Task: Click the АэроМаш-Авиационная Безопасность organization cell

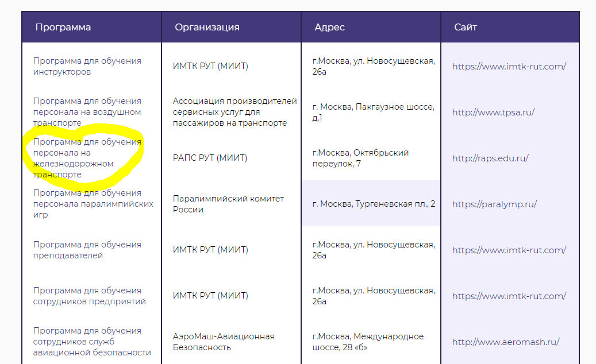Action: coord(223,342)
